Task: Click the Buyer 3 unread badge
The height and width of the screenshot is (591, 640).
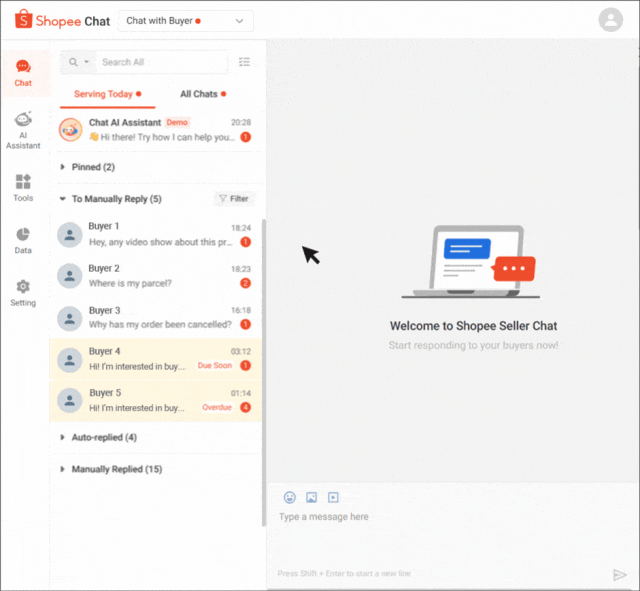Action: (x=245, y=324)
